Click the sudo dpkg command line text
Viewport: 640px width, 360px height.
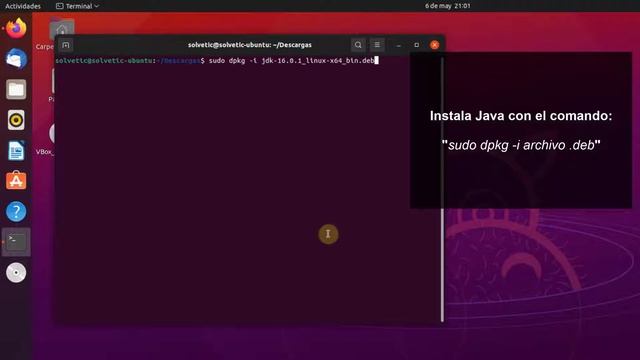point(291,61)
